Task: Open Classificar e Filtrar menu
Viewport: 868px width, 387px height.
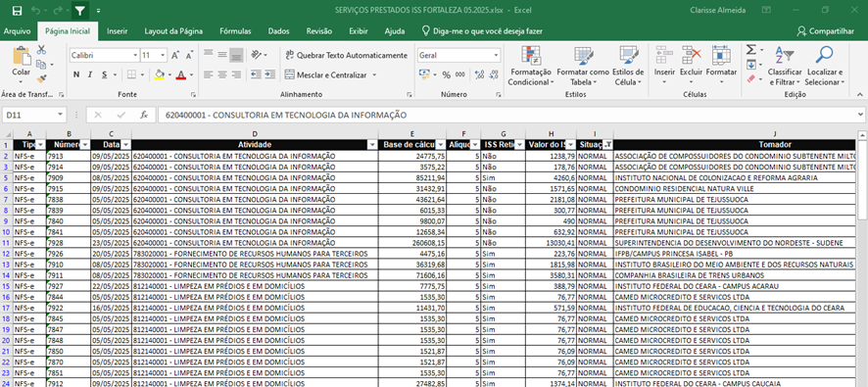Action: pos(785,66)
